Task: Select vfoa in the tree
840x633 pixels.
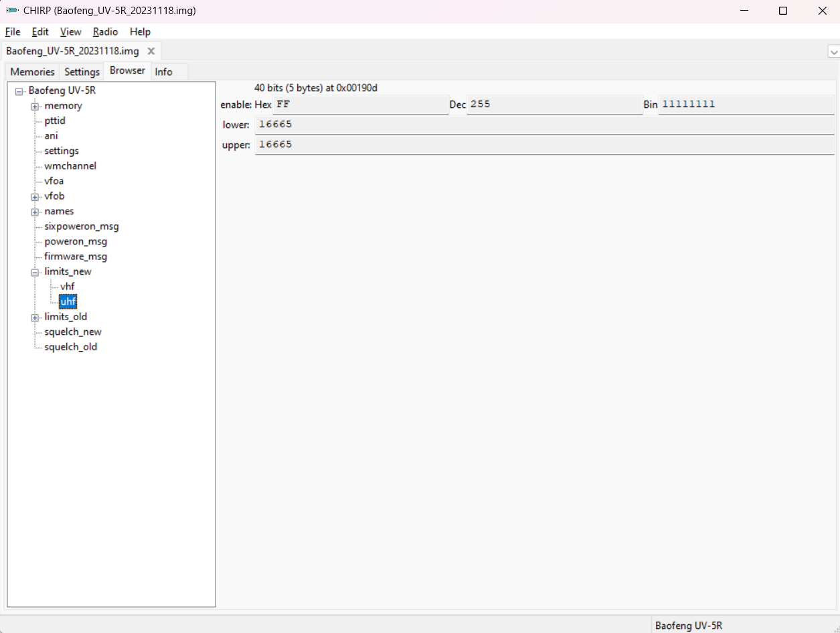Action: click(x=54, y=181)
